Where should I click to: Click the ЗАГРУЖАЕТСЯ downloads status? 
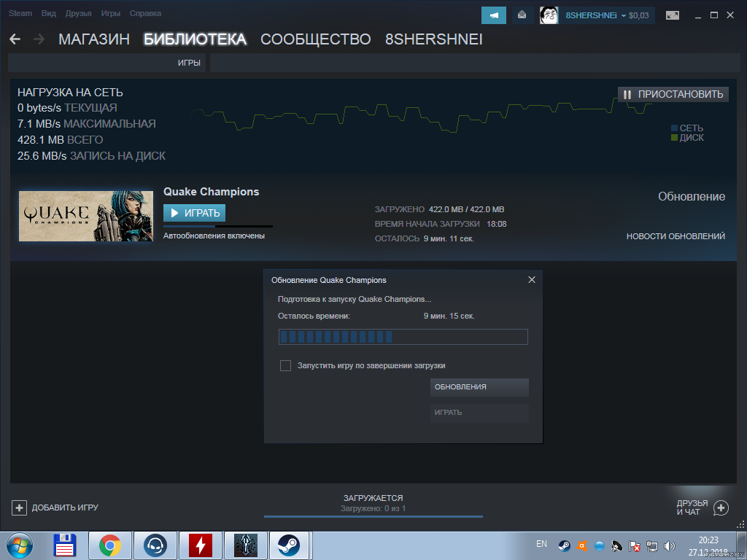(x=373, y=498)
